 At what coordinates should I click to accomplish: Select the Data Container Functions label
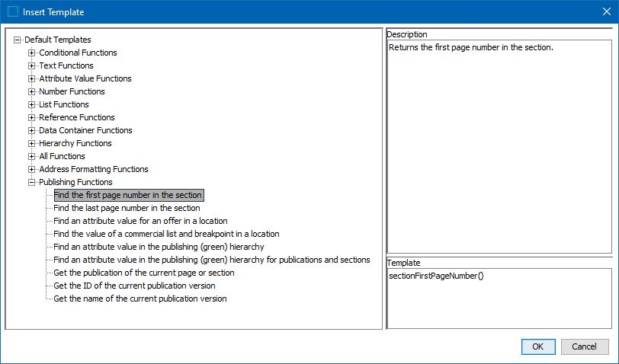(x=85, y=130)
